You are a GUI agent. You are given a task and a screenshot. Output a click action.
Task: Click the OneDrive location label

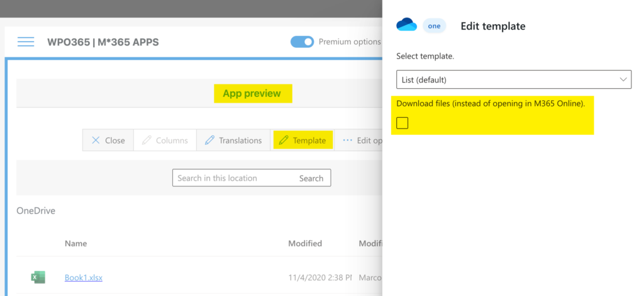point(36,211)
